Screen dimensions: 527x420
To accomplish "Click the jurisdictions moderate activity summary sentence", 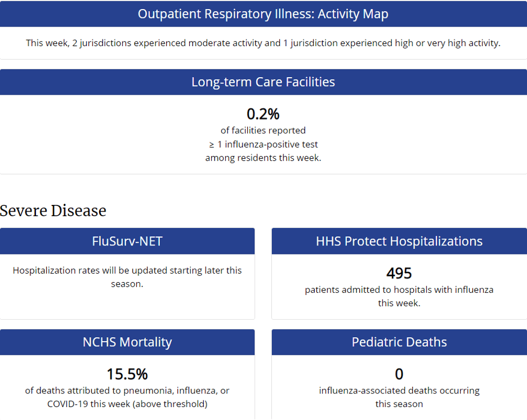I will (263, 43).
